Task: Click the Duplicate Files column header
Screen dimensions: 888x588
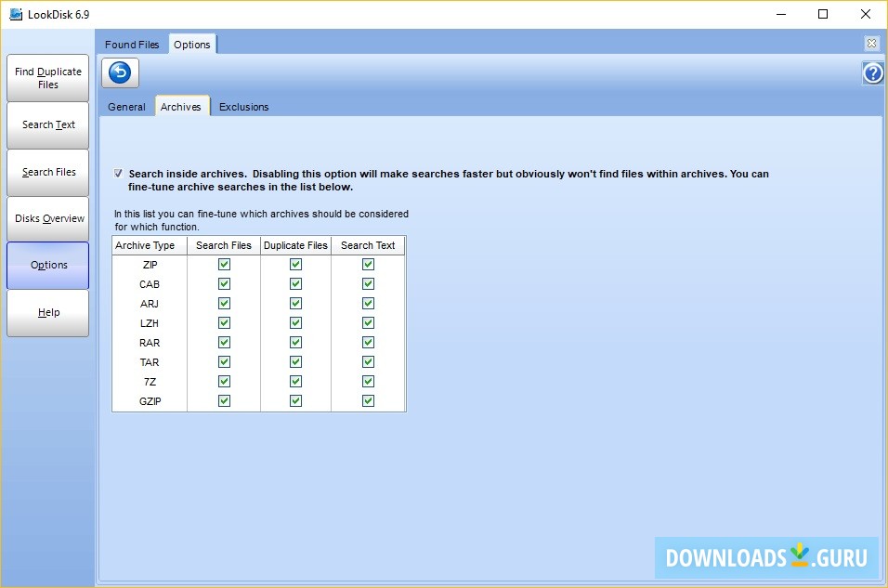Action: coord(295,245)
